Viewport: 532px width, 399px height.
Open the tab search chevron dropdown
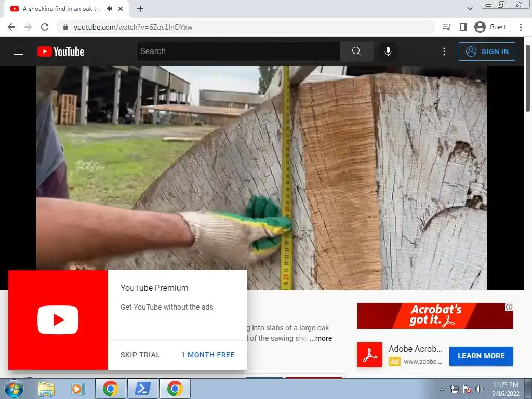click(x=470, y=9)
